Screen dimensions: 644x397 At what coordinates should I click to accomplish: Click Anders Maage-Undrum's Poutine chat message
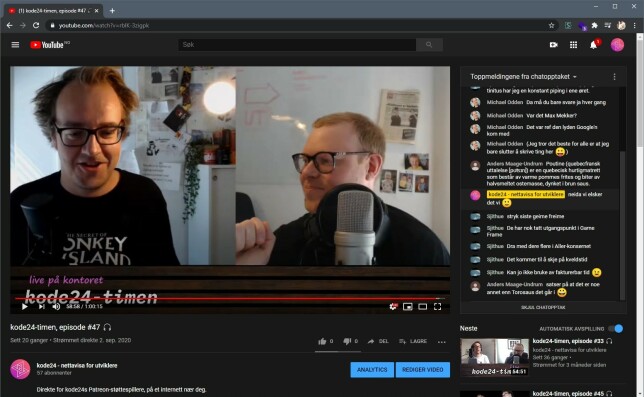pyautogui.click(x=544, y=173)
